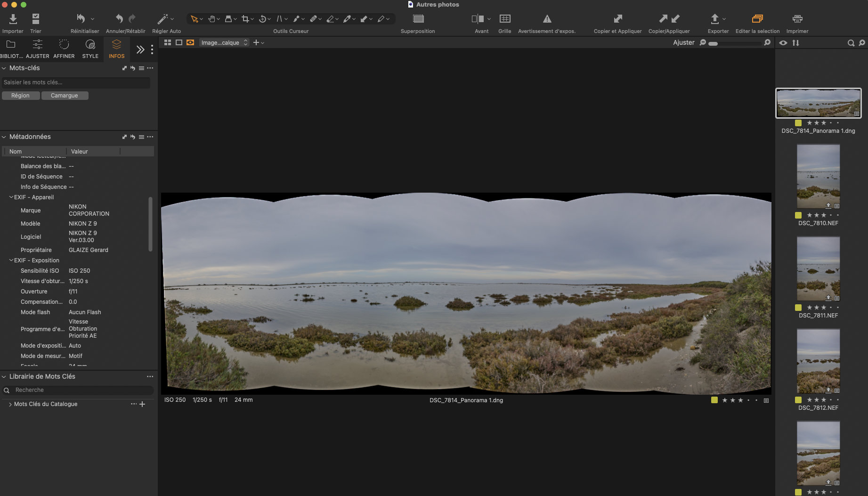Open the Image...calque layer dropdown
The height and width of the screenshot is (496, 868).
point(224,42)
